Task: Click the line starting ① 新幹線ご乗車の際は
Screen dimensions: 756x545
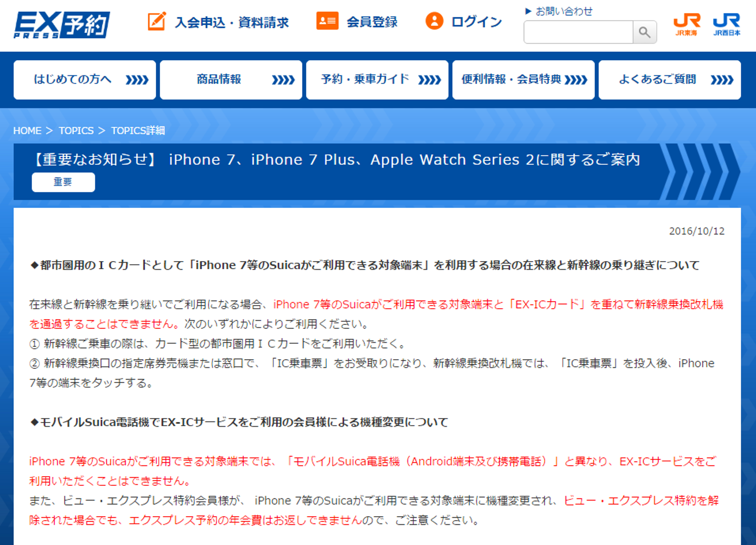Action: click(x=219, y=344)
